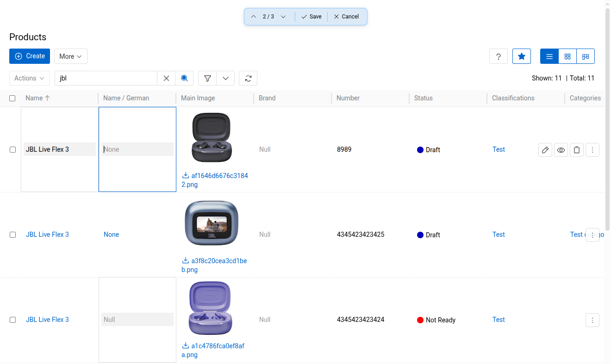Delete product 8989 with trash icon
The height and width of the screenshot is (364, 611).
[x=577, y=150]
